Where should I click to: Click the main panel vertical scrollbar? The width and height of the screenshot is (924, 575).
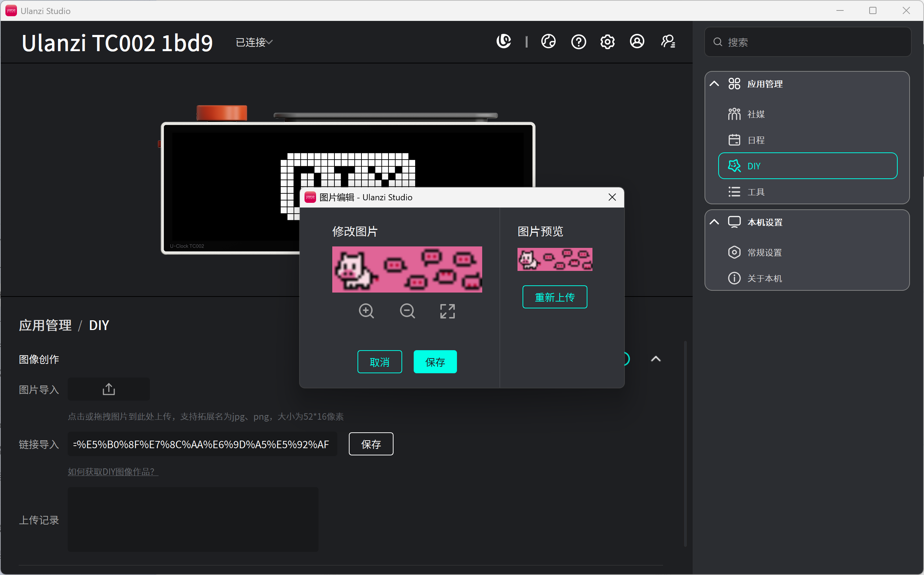click(685, 444)
